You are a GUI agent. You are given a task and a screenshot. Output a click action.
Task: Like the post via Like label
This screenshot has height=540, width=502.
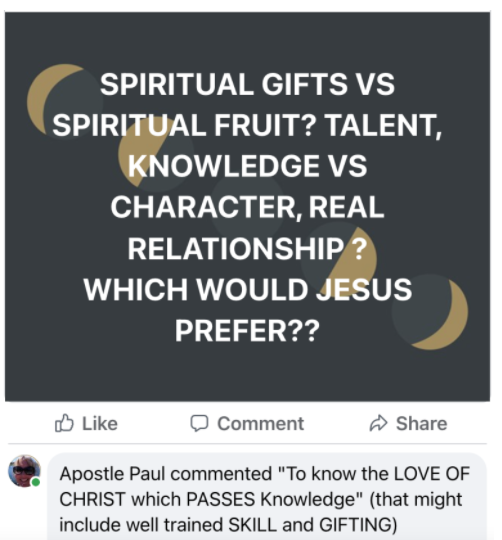100,423
